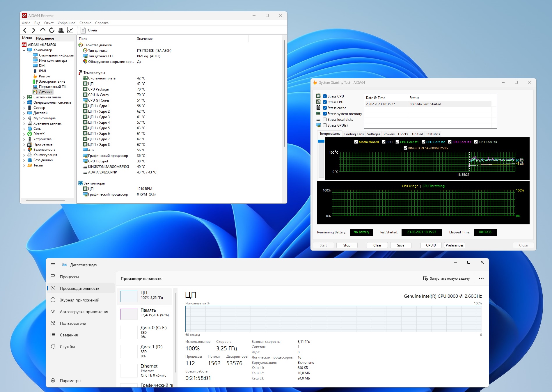Open Task Manager hamburger navigation menu
This screenshot has height=392, width=552.
[x=53, y=265]
